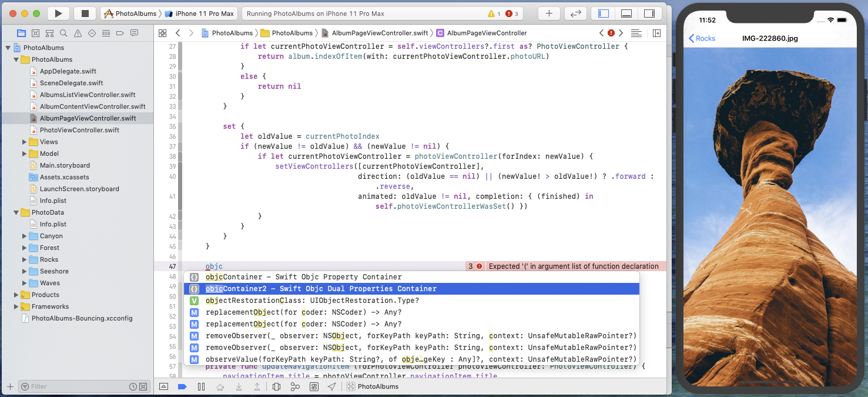The width and height of the screenshot is (868, 397).
Task: Pause program execution
Action: pyautogui.click(x=201, y=386)
